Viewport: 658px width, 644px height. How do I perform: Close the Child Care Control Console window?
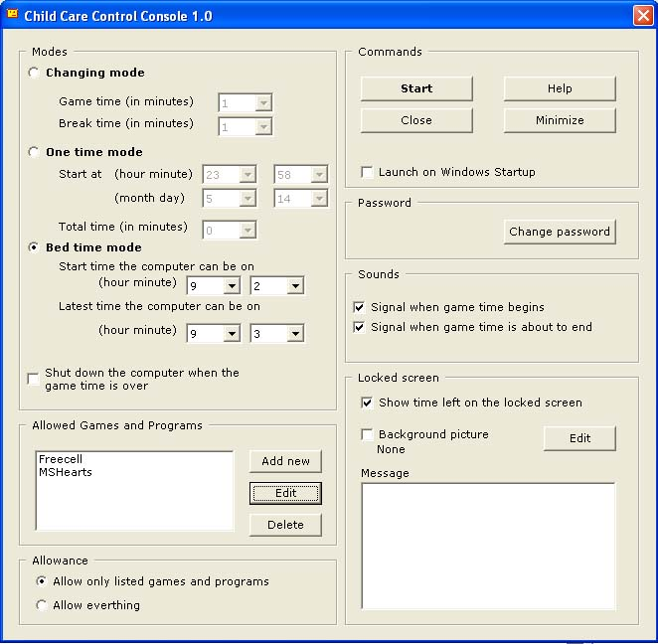coord(643,16)
